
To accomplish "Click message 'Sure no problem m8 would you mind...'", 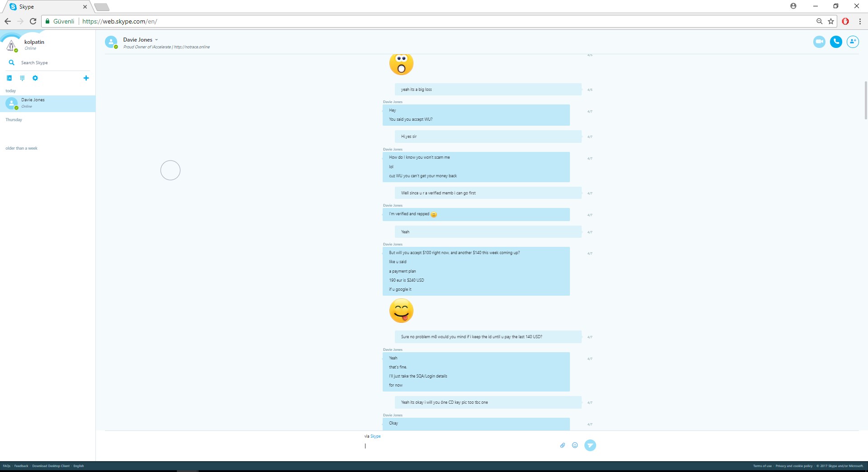I will (x=488, y=337).
